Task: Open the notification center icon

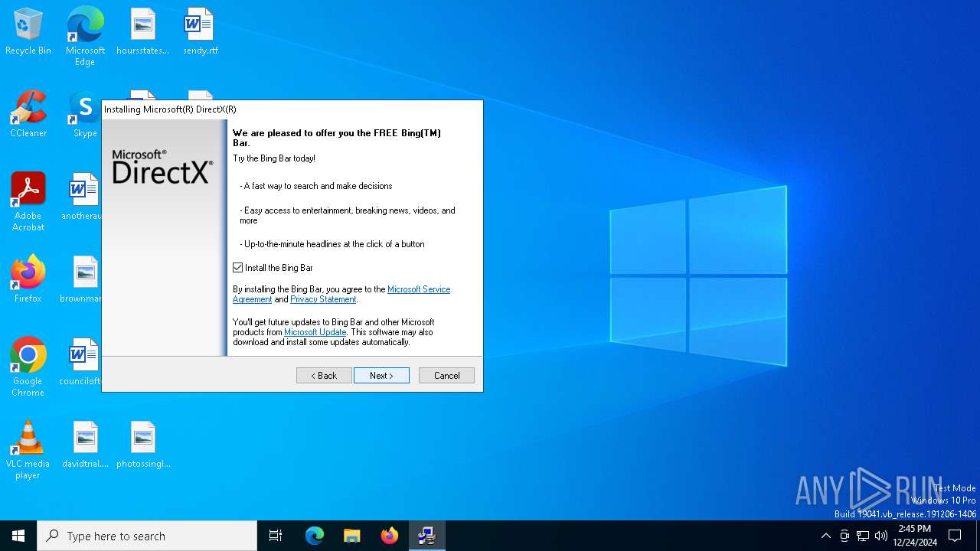Action: pyautogui.click(x=955, y=536)
